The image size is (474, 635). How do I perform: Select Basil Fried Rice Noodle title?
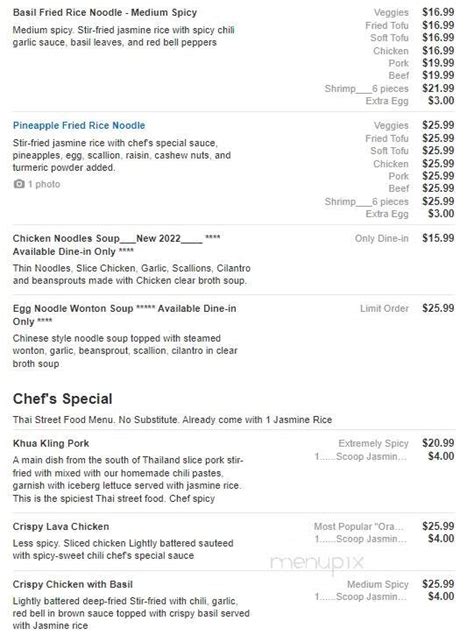click(x=105, y=13)
